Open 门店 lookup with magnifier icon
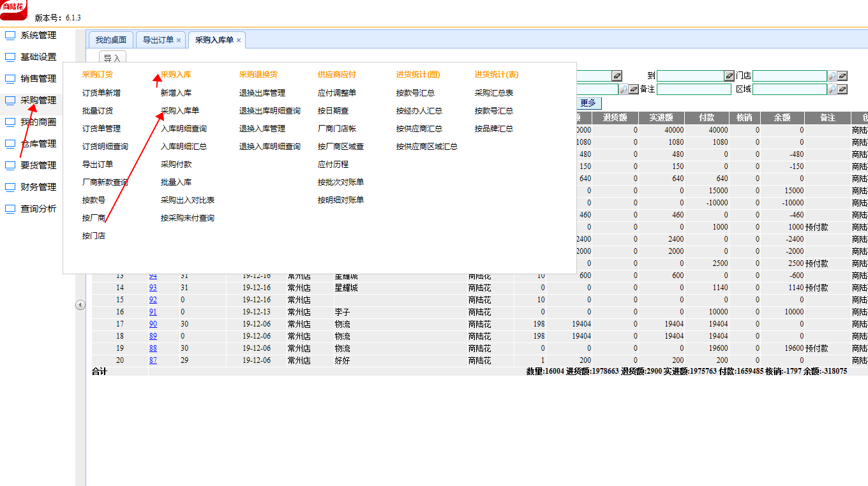This screenshot has width=868, height=486. [832, 75]
